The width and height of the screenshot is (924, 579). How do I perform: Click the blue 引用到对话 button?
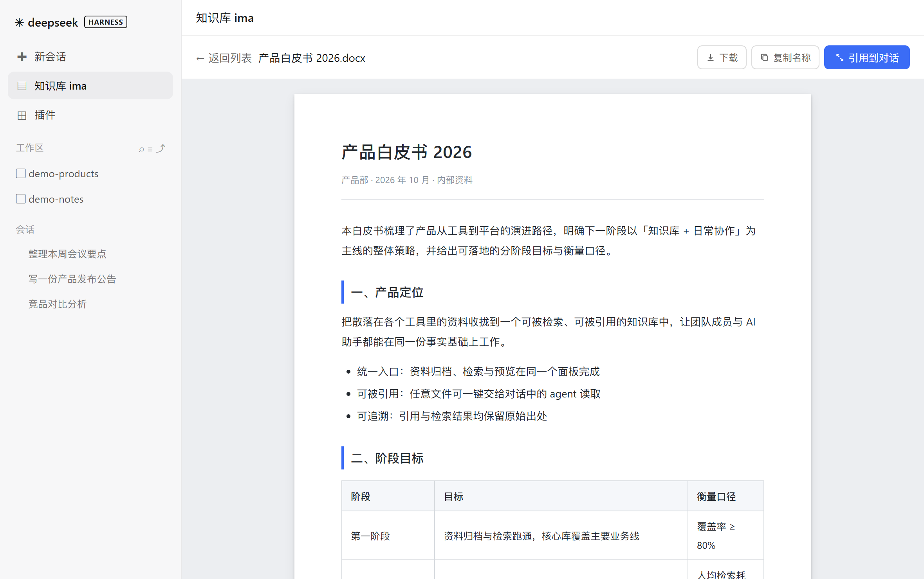pos(866,58)
